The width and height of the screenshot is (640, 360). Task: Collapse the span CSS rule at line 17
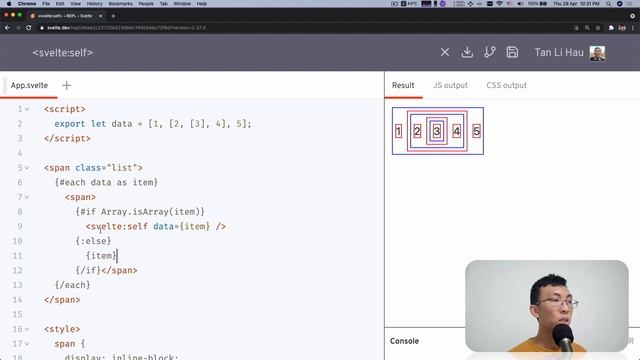27,344
